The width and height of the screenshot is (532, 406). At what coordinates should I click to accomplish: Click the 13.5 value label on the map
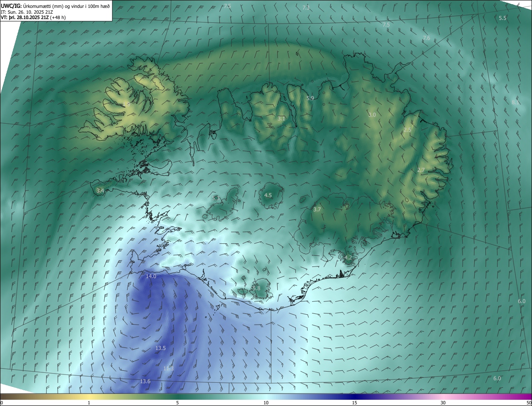click(x=160, y=348)
